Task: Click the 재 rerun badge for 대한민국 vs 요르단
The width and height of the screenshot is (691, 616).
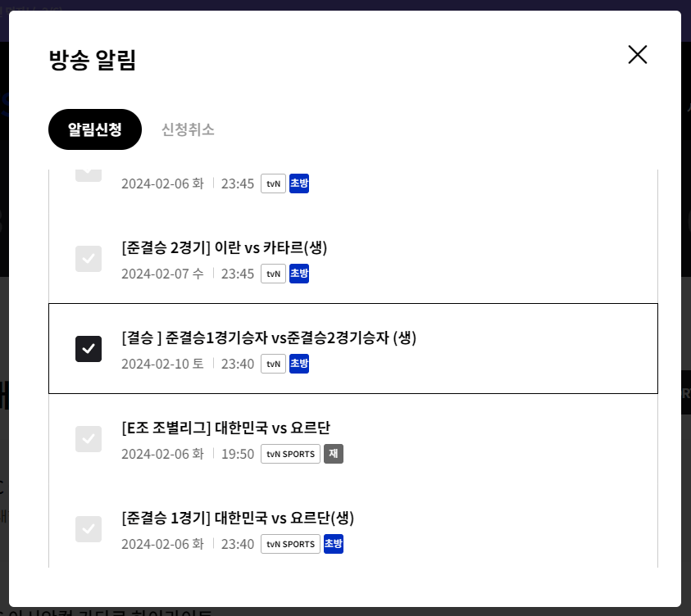Action: (x=333, y=454)
